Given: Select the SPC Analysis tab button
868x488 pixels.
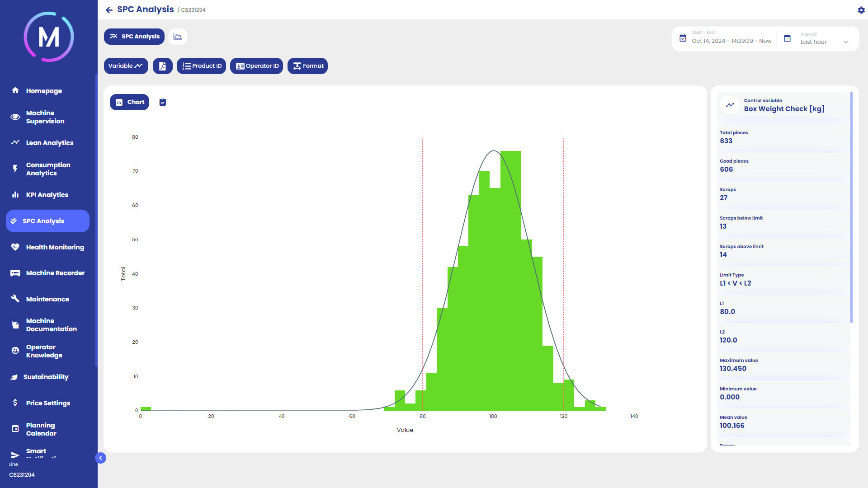Looking at the screenshot, I should tap(134, 37).
